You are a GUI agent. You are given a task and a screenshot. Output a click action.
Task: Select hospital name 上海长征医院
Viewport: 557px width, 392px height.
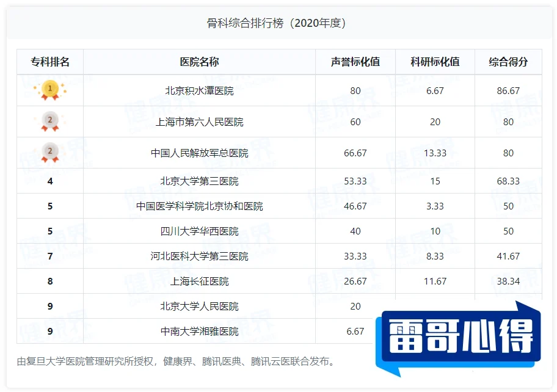[199, 281]
